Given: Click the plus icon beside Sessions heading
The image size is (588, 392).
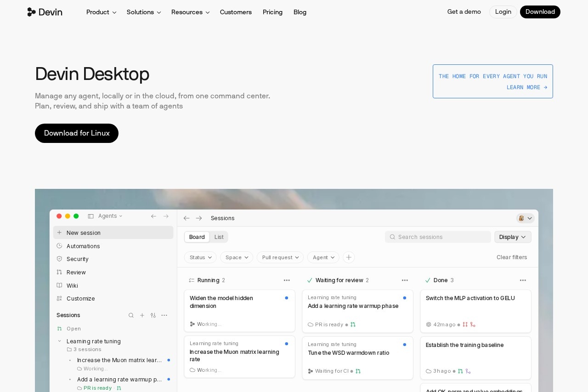Looking at the screenshot, I should [x=142, y=315].
